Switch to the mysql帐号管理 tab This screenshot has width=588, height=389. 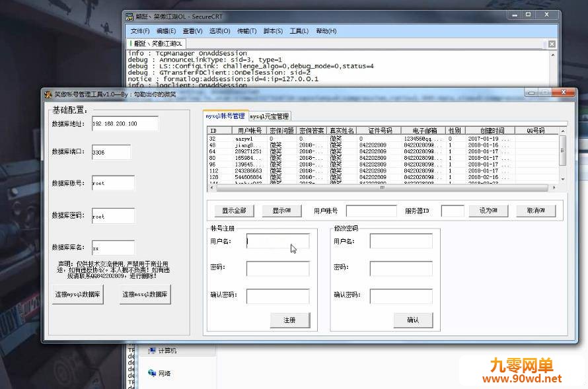point(225,116)
